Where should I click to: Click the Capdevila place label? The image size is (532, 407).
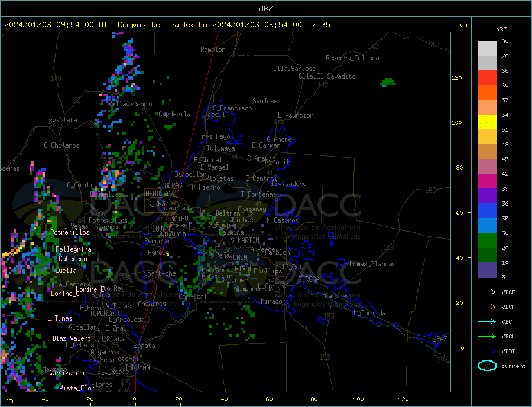(x=174, y=114)
